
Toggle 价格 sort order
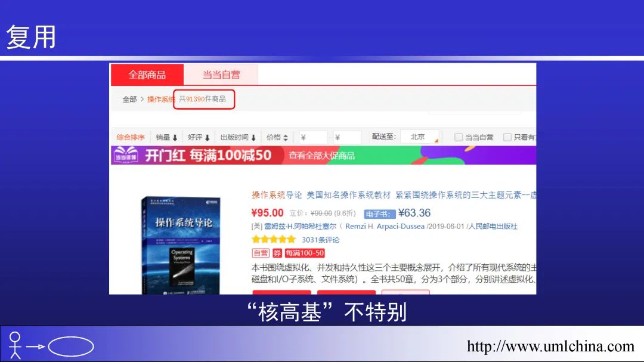pos(277,137)
